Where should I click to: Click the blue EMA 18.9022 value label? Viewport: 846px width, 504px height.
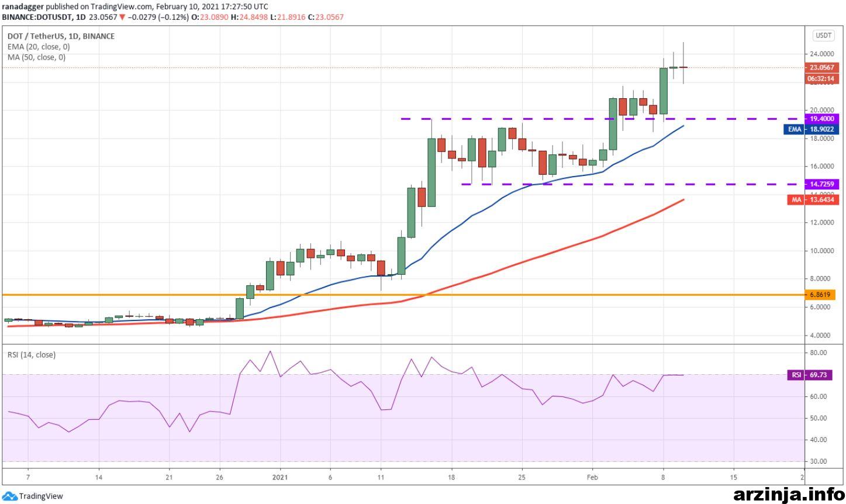(812, 129)
